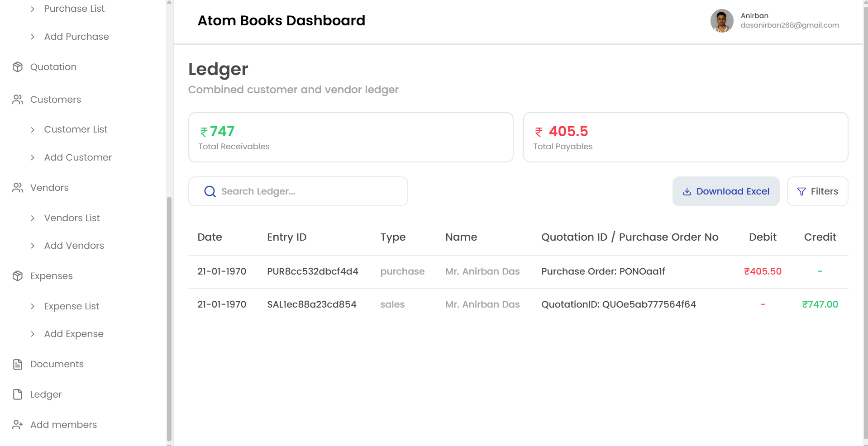Click the Documents file icon

pyautogui.click(x=18, y=364)
